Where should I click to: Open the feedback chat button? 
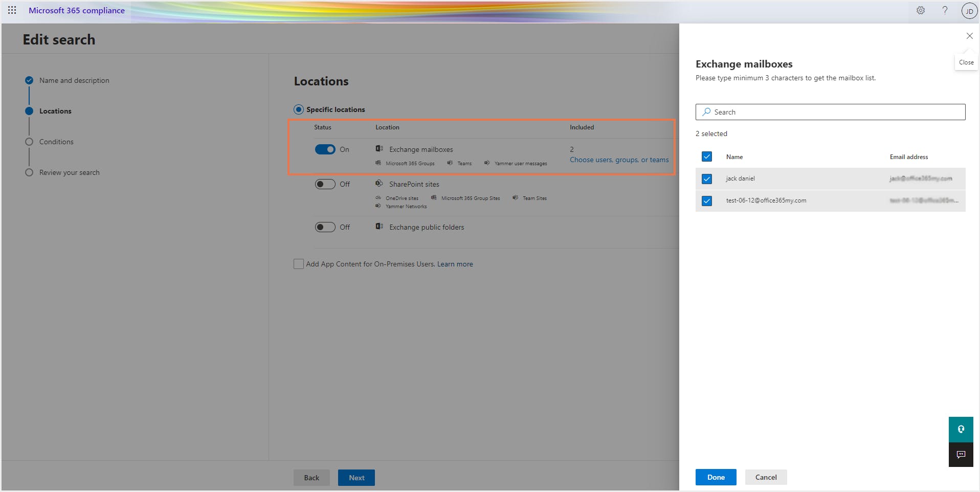(961, 455)
